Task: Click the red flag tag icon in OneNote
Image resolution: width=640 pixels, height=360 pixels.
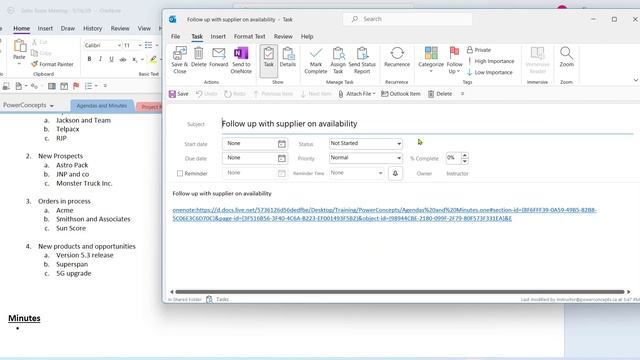Action: coord(76,86)
